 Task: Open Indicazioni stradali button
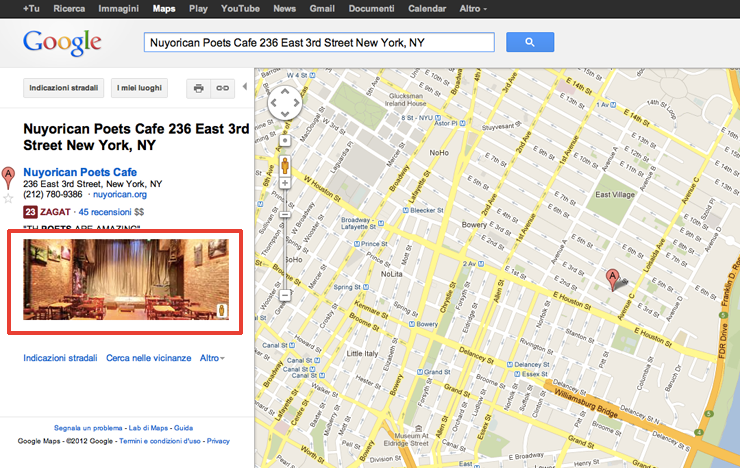64,88
